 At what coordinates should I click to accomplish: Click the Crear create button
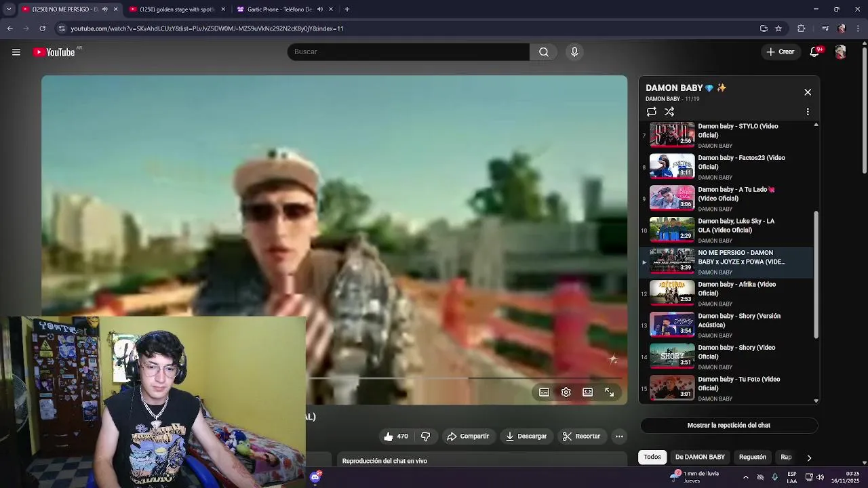pos(781,52)
